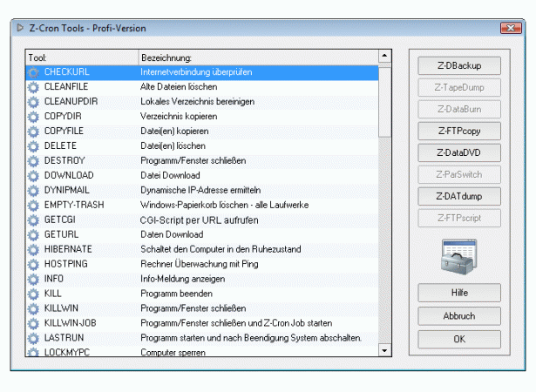Click the scroll-down arrow of the tool list
The width and height of the screenshot is (536, 392).
(384, 350)
